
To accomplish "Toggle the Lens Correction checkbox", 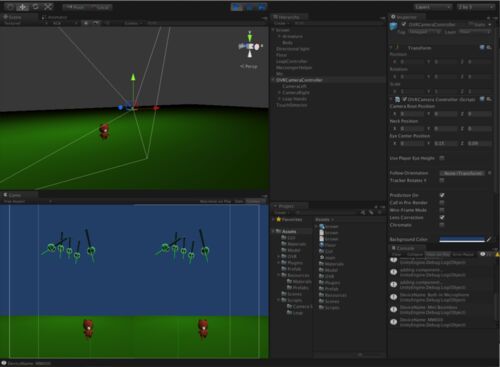I will point(442,217).
